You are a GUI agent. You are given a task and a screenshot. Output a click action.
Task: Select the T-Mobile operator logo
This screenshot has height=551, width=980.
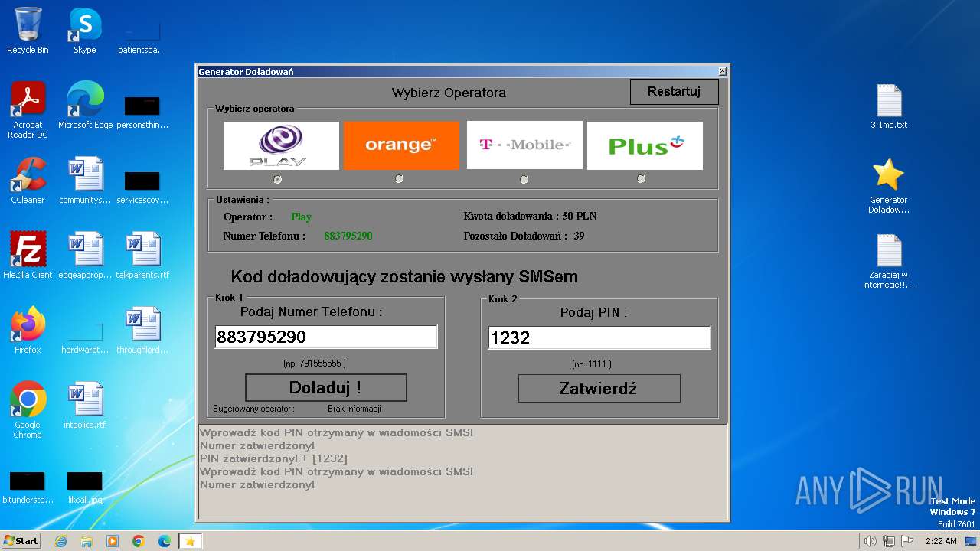[x=524, y=145]
